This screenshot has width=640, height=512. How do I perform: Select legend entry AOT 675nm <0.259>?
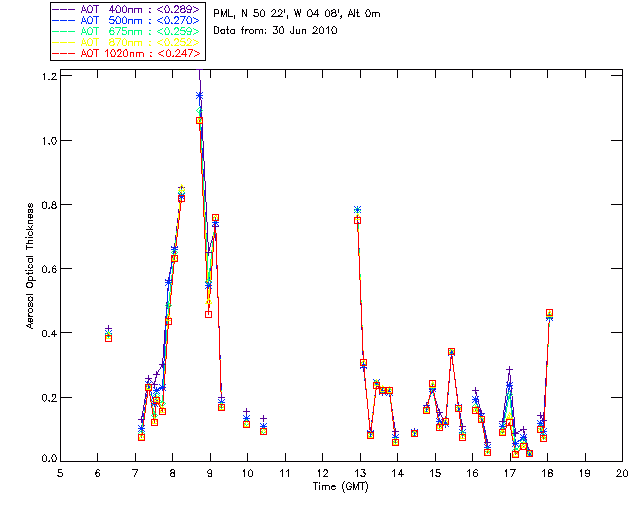(127, 31)
